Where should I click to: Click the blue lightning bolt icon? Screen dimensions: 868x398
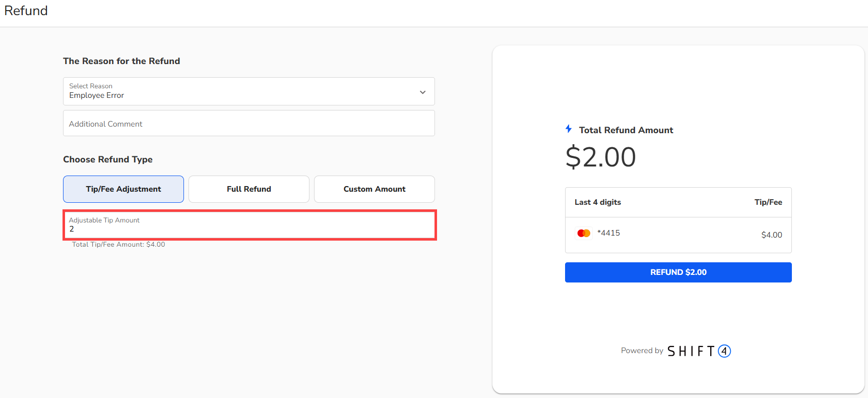click(x=569, y=129)
